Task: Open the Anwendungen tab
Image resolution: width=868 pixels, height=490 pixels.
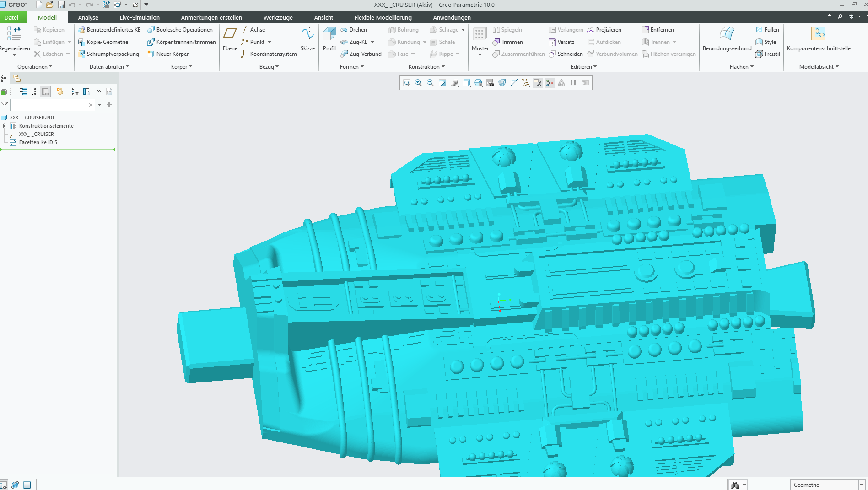Action: (452, 17)
